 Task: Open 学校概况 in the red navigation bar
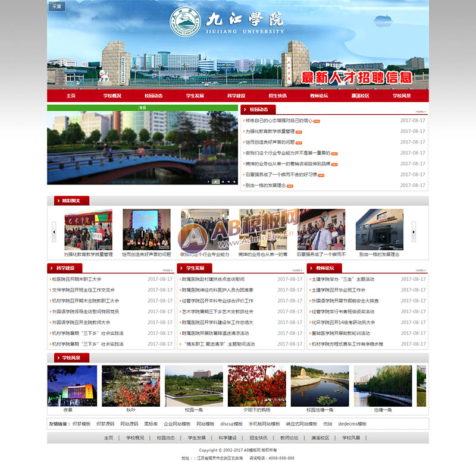coord(112,96)
